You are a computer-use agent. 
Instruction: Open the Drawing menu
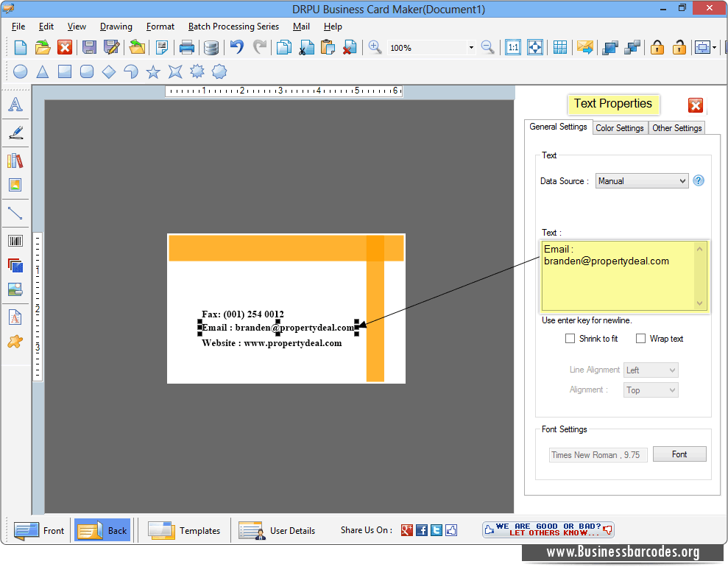(x=116, y=27)
